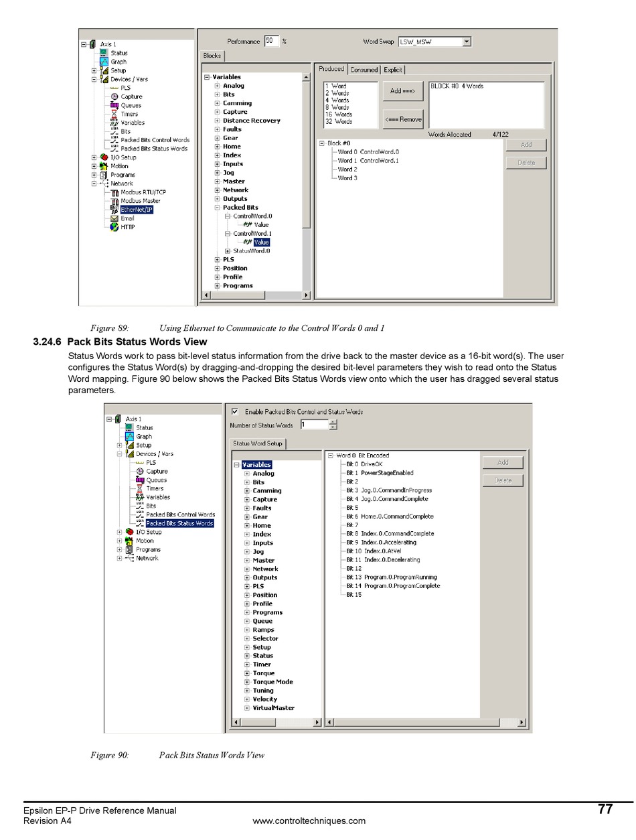Viewport: 636px width, 840px height.
Task: Expand the I/O Setup node in Figure 90 tree
Action: coord(119,532)
